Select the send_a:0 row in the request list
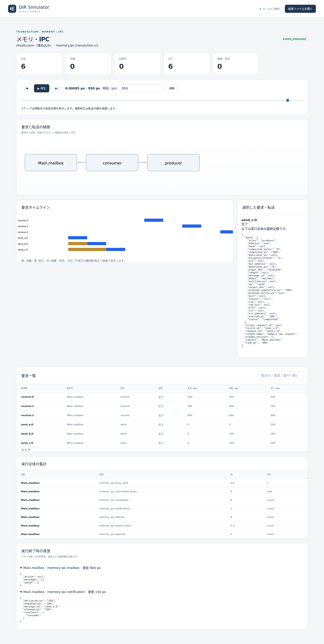 pos(162,425)
